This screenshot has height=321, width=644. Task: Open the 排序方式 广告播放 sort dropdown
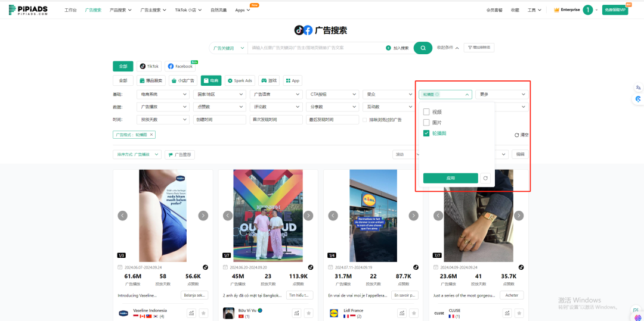point(137,154)
